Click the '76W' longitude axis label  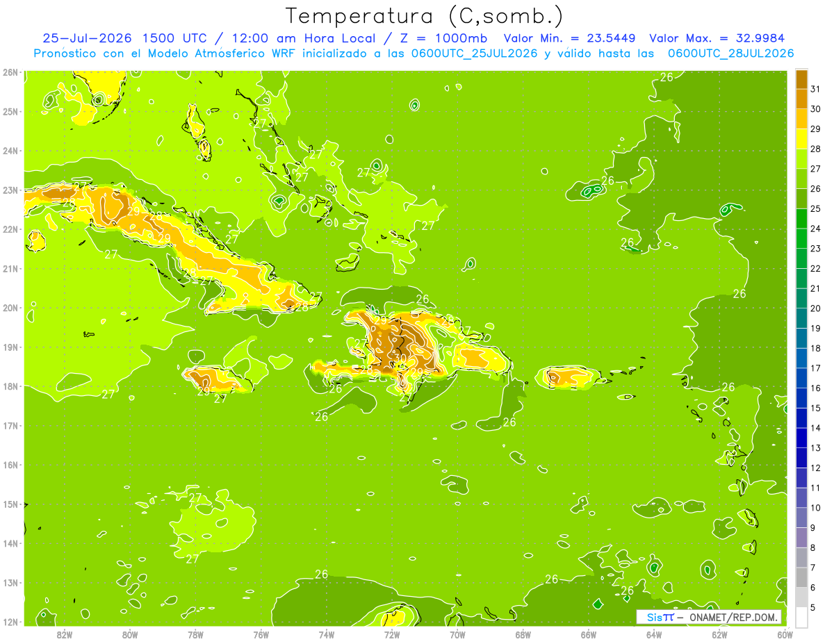(x=261, y=634)
